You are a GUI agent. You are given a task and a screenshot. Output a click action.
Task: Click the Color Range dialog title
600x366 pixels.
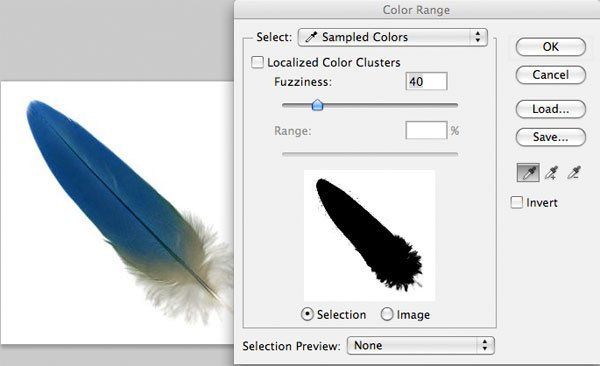416,10
